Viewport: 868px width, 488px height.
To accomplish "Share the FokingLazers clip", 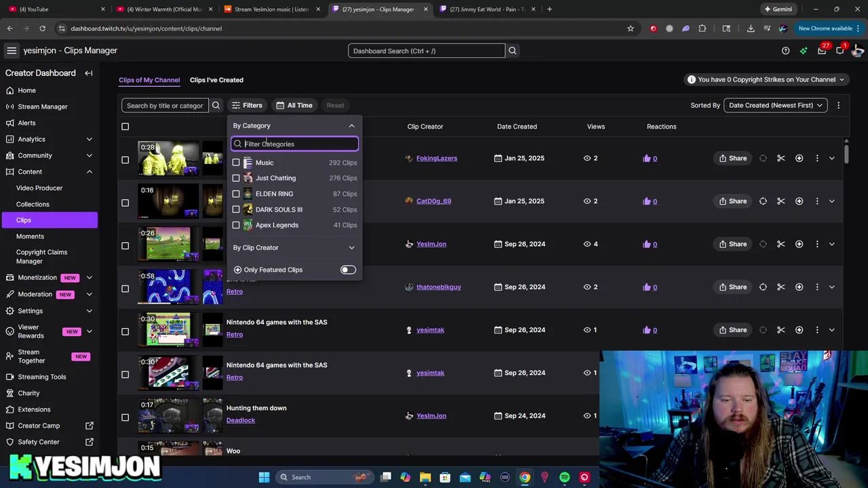I will click(x=733, y=159).
